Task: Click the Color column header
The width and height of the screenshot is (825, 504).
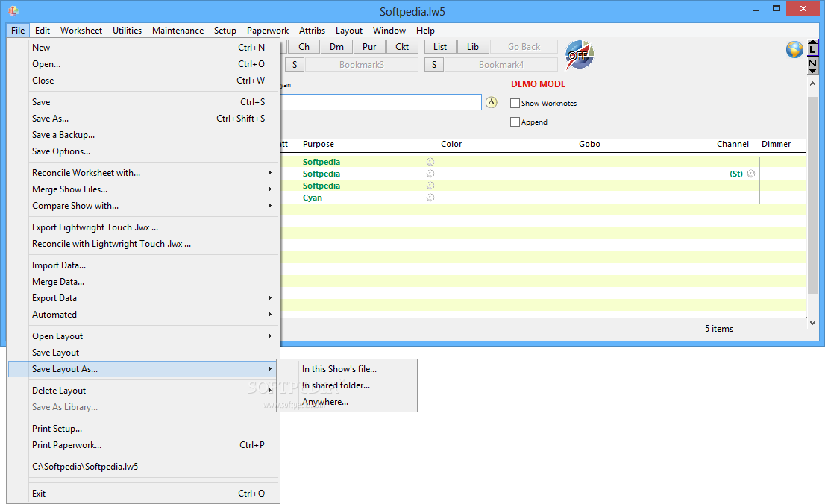Action: point(451,144)
